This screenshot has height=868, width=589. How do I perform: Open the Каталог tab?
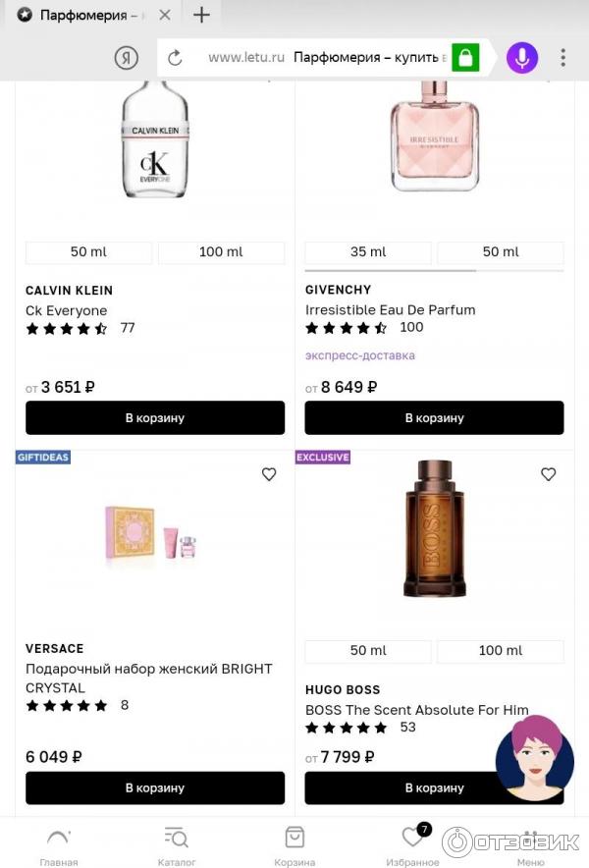tap(177, 846)
